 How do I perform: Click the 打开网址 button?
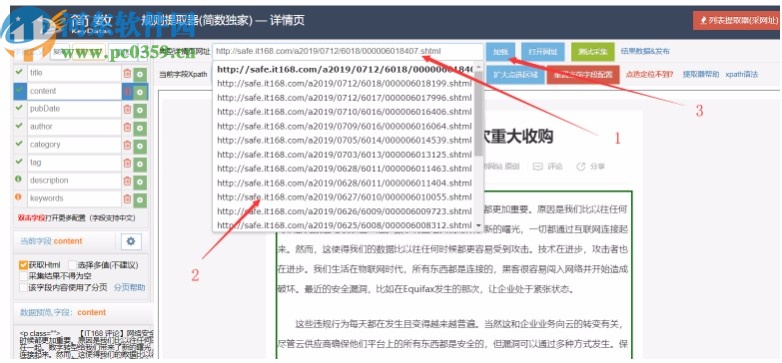[x=543, y=52]
